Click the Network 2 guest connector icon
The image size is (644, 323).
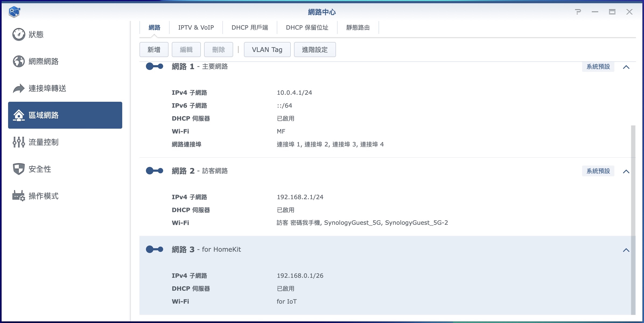(x=155, y=171)
